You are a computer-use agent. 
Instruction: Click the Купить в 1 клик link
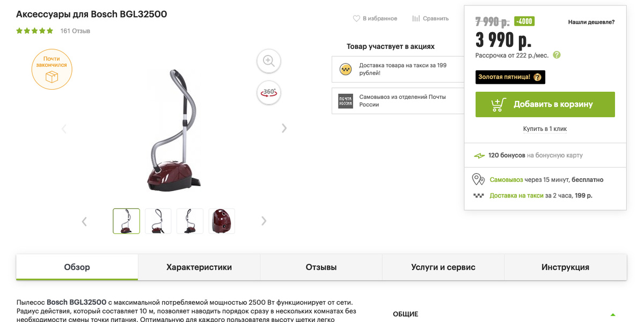(x=545, y=129)
